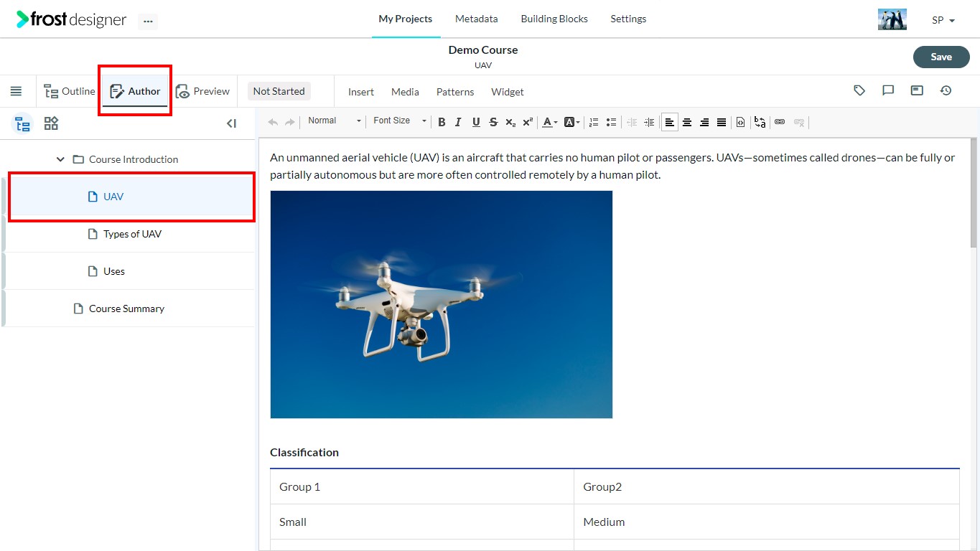The height and width of the screenshot is (551, 980).
Task: Toggle italic formatting
Action: [458, 122]
